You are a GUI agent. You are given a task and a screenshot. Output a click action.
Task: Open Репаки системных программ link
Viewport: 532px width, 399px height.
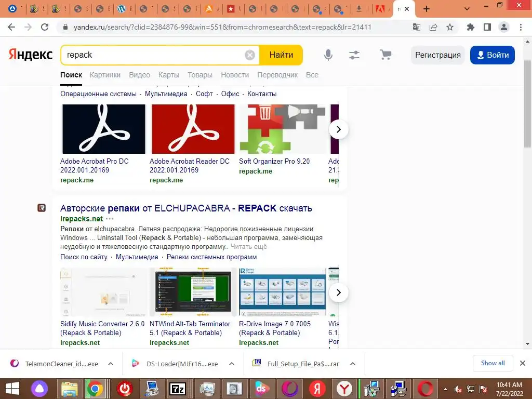212,257
